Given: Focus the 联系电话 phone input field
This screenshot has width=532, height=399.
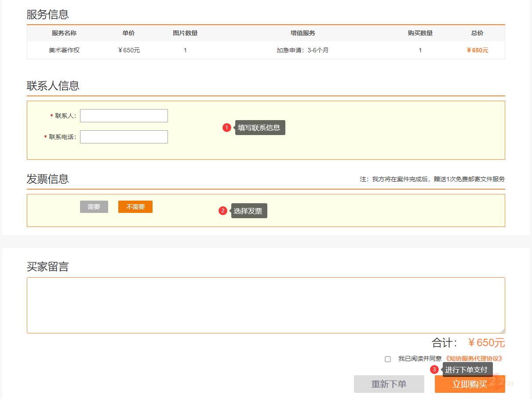Looking at the screenshot, I should tap(124, 137).
